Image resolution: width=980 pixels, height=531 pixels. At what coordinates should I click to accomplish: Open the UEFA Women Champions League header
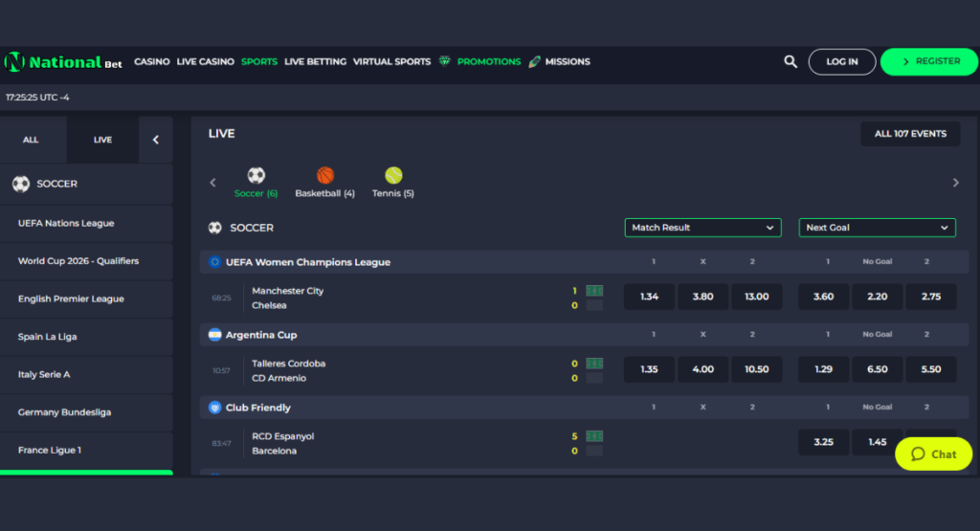(585, 262)
